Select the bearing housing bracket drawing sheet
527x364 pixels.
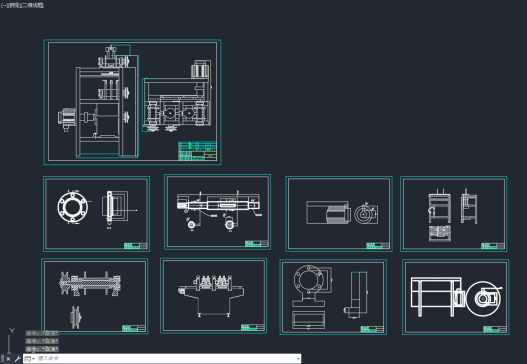pyautogui.click(x=333, y=297)
